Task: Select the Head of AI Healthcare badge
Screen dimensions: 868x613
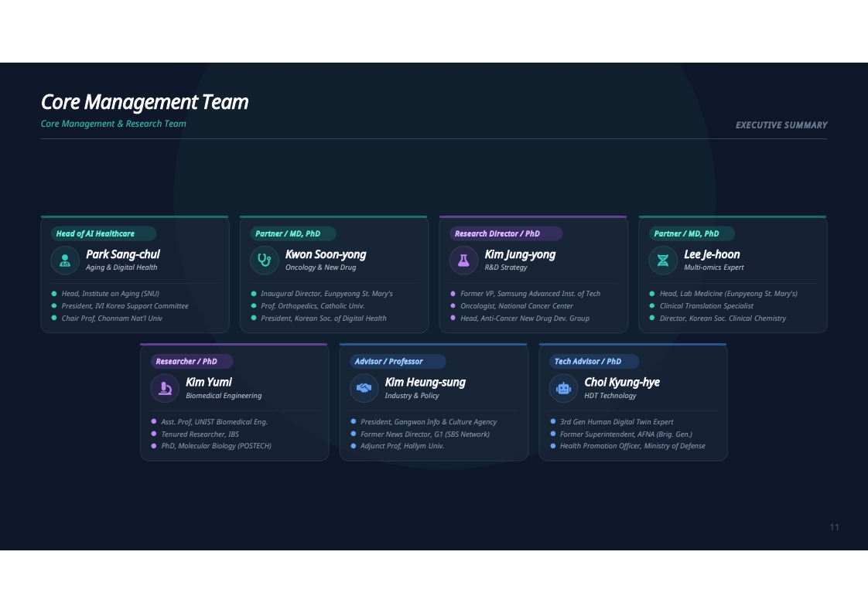Action: click(104, 233)
